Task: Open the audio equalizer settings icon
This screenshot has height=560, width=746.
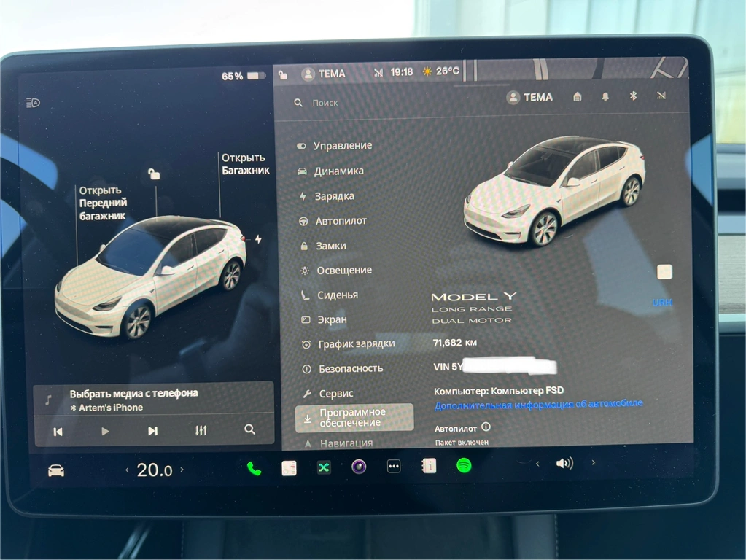Action: pyautogui.click(x=201, y=431)
